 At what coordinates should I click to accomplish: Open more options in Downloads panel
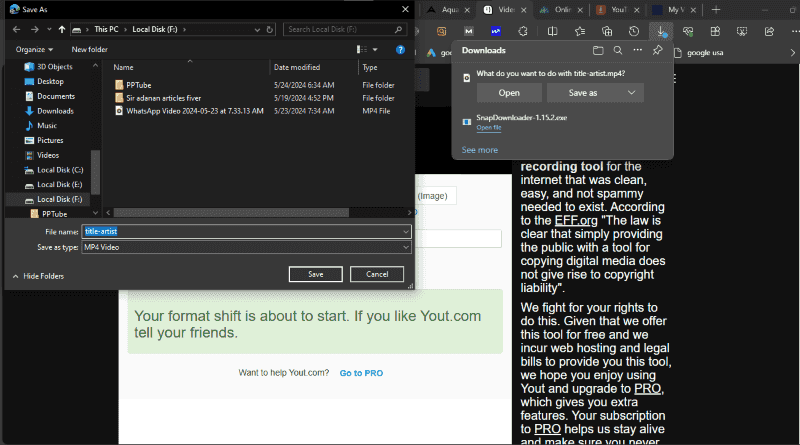[637, 50]
